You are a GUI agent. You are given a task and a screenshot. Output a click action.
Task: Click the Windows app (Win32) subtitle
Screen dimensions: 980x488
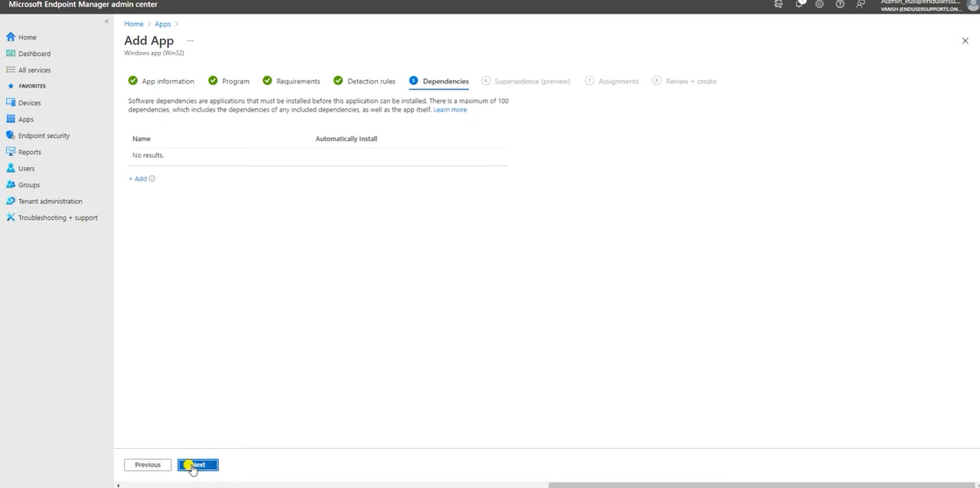coord(154,53)
